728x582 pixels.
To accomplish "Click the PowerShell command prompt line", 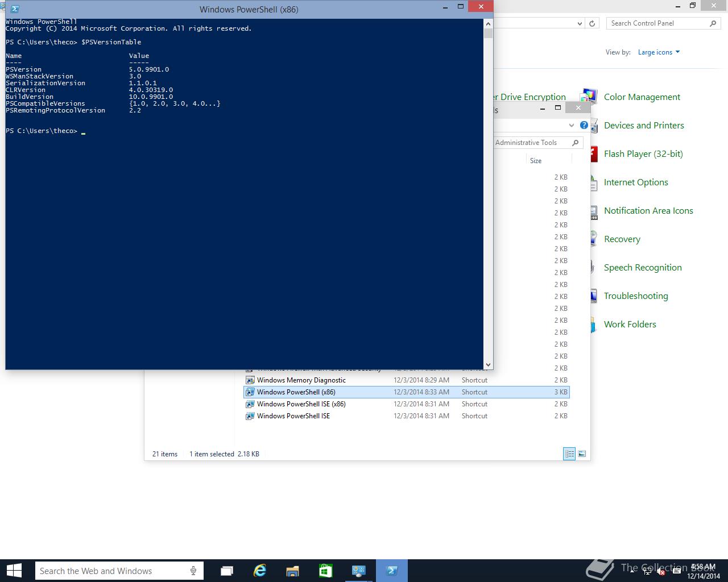I will 45,131.
